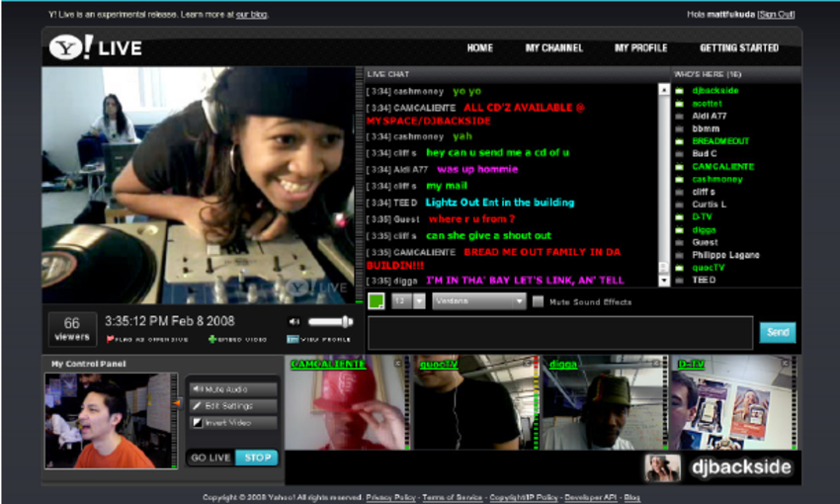Image resolution: width=840 pixels, height=504 pixels.
Task: Close the CAMCALIENTE webcam tile
Action: [x=398, y=363]
